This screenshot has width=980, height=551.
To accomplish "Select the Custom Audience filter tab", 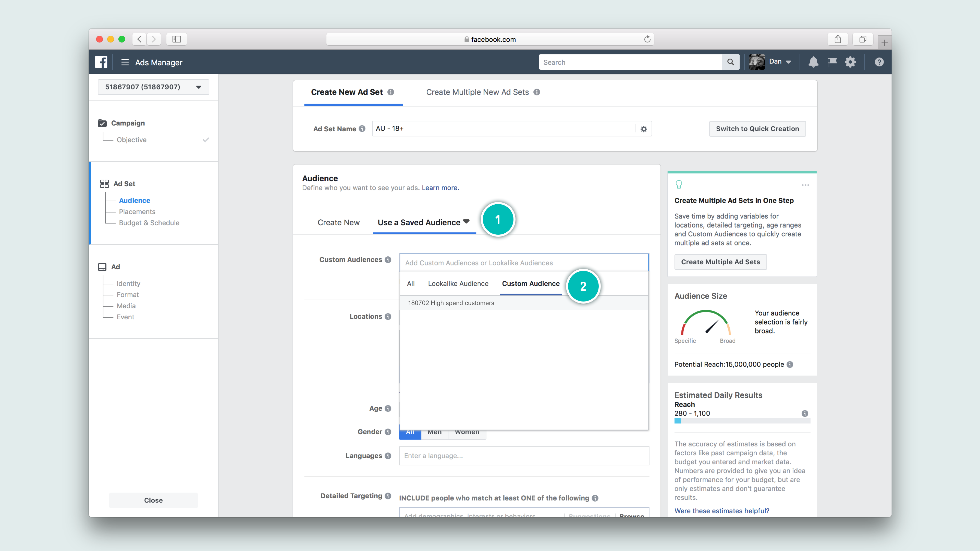I will 531,283.
